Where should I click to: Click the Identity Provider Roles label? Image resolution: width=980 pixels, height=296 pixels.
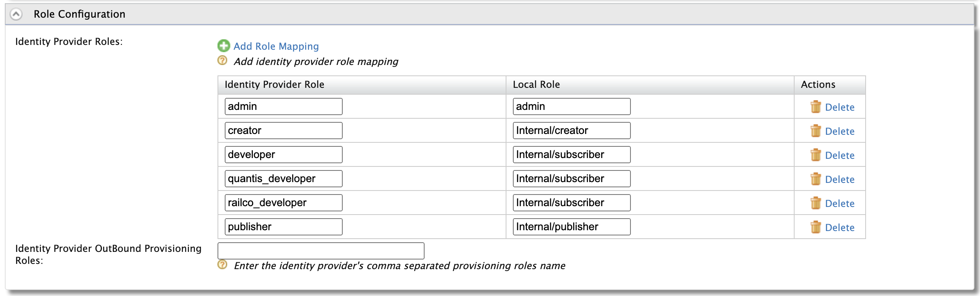(69, 42)
